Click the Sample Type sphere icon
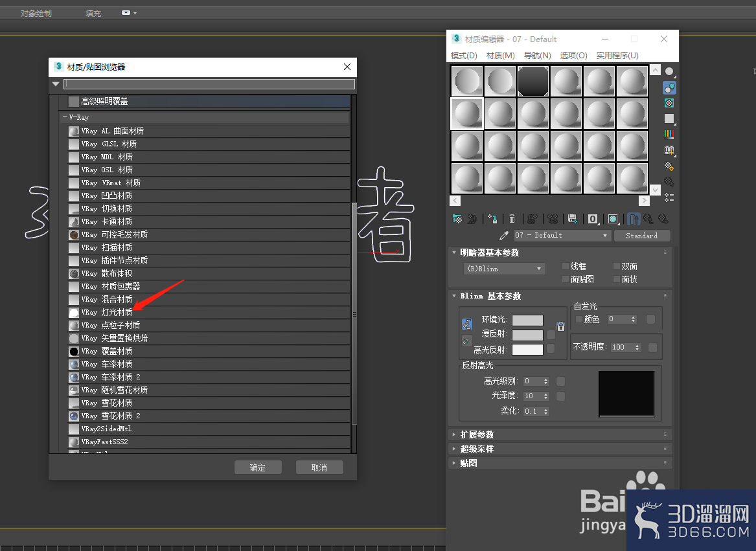Screen dimensions: 756x551 669,72
